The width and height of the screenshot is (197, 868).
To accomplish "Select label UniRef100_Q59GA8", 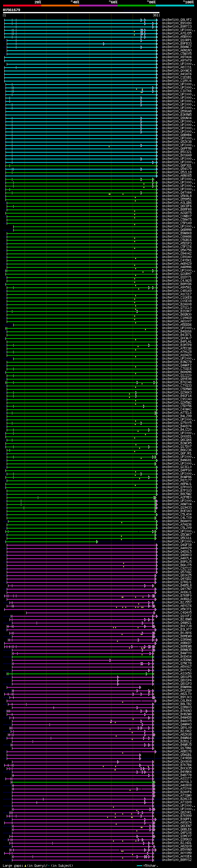I will click(177, 111).
